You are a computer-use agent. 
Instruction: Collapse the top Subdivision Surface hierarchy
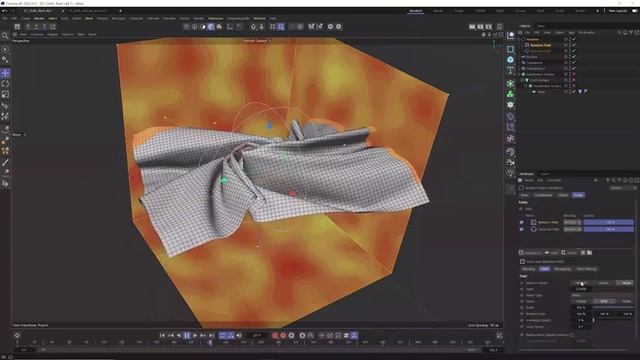pos(519,74)
